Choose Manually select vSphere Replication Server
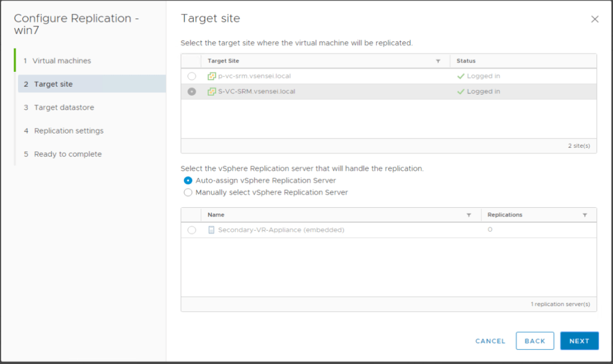613x364 pixels. (188, 193)
